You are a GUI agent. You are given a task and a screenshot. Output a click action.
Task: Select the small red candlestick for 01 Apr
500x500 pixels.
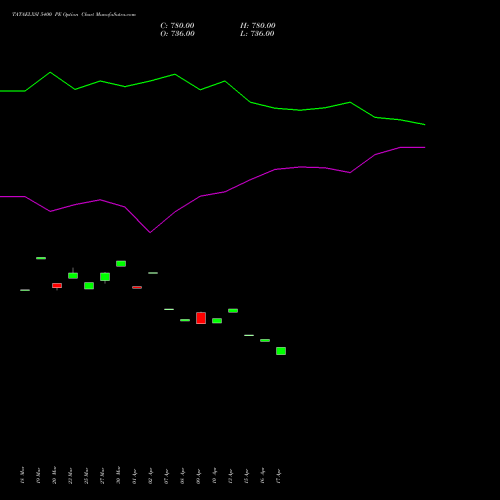137,287
